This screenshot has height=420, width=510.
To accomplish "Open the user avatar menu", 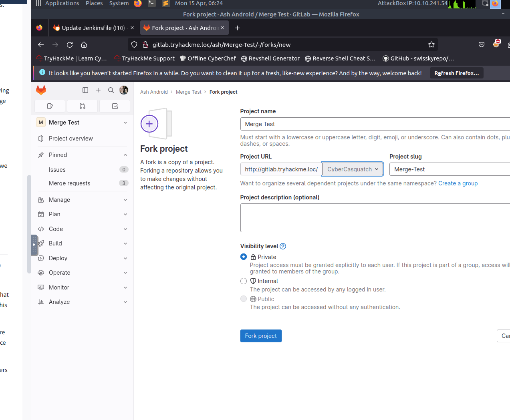I will pos(124,90).
